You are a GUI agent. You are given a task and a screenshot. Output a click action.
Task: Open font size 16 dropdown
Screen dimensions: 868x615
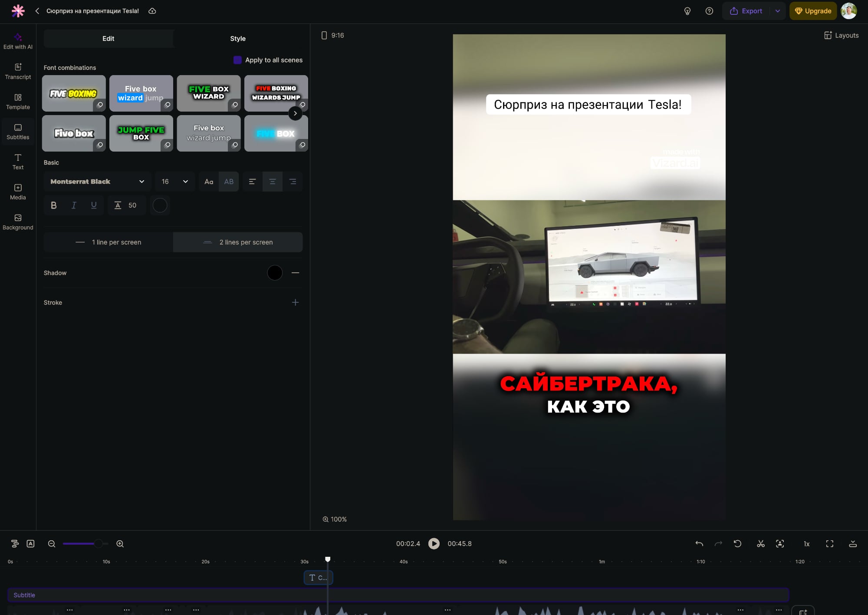174,182
